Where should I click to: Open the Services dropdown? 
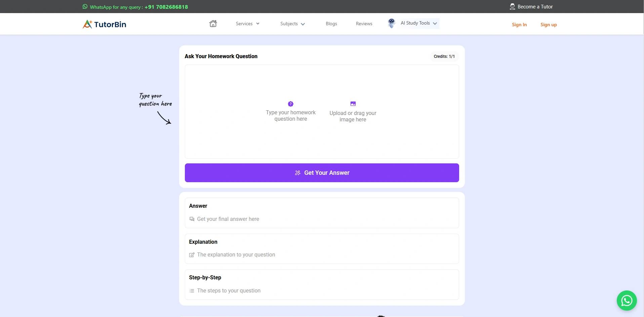point(247,24)
